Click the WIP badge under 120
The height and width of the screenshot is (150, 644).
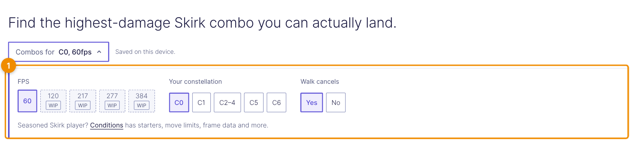pos(53,106)
